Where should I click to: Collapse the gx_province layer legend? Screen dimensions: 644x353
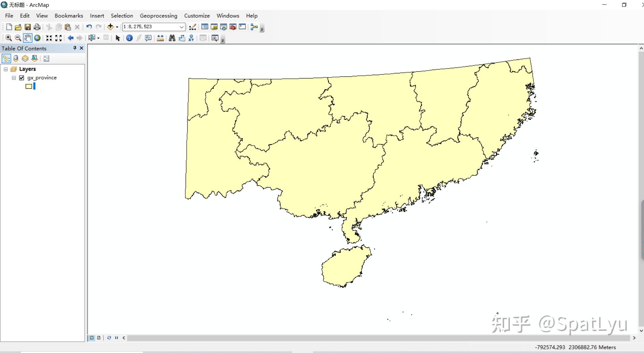(x=14, y=78)
